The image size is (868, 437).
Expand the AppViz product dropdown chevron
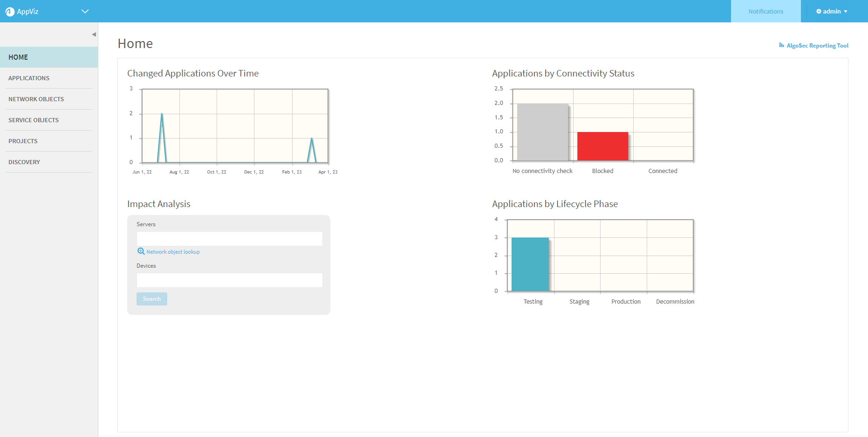click(x=85, y=11)
